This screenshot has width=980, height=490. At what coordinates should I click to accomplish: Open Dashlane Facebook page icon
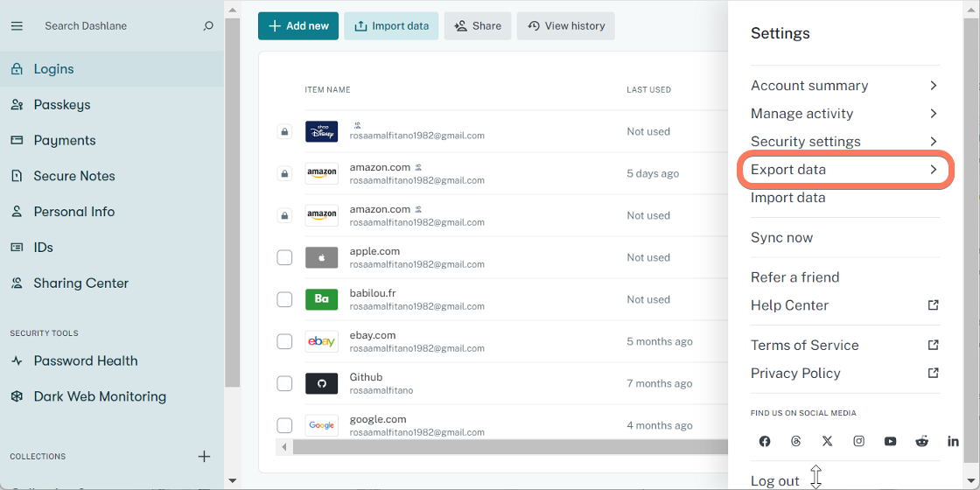tap(765, 441)
